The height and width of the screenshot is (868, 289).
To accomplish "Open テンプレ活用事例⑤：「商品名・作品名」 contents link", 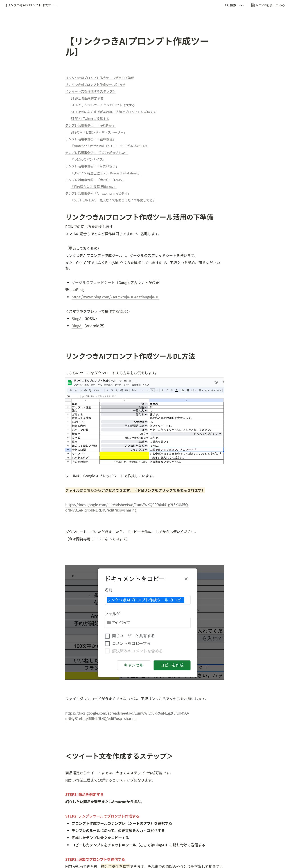I will (x=95, y=180).
